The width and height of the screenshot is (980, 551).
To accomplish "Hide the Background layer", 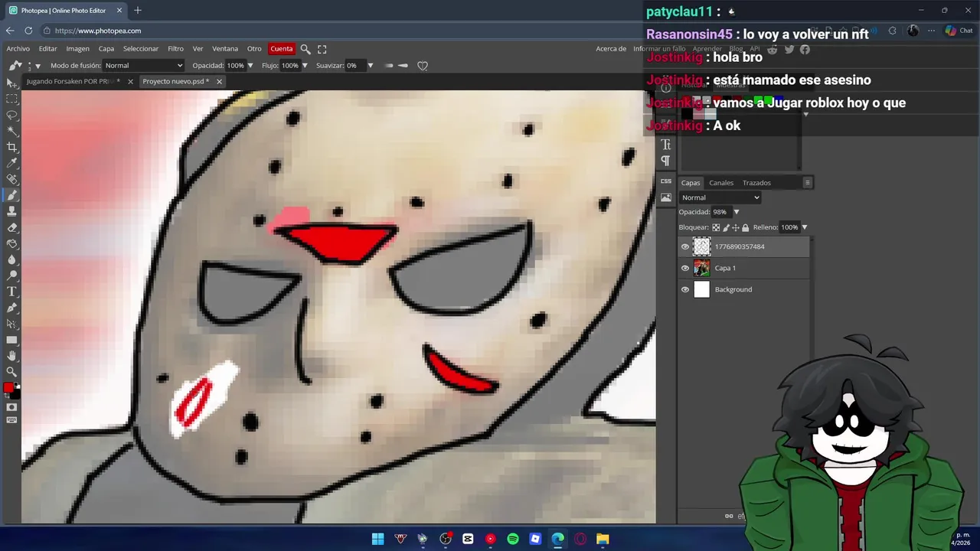I will tap(685, 289).
